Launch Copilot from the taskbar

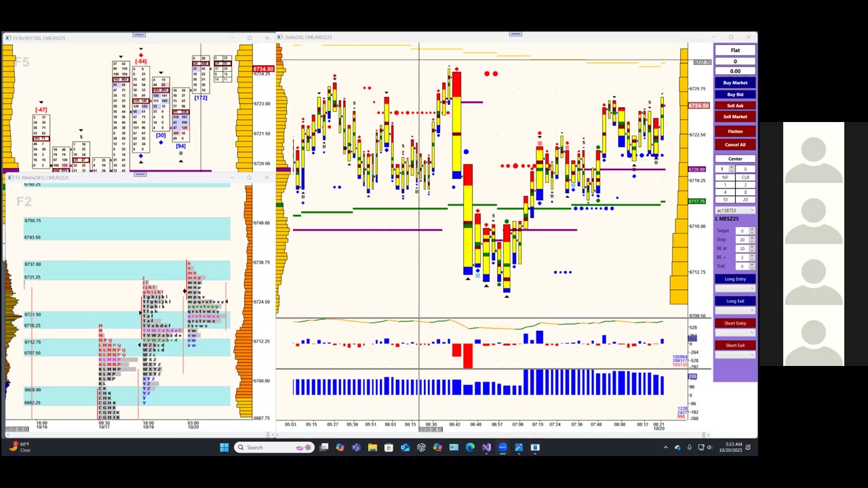[x=340, y=447]
